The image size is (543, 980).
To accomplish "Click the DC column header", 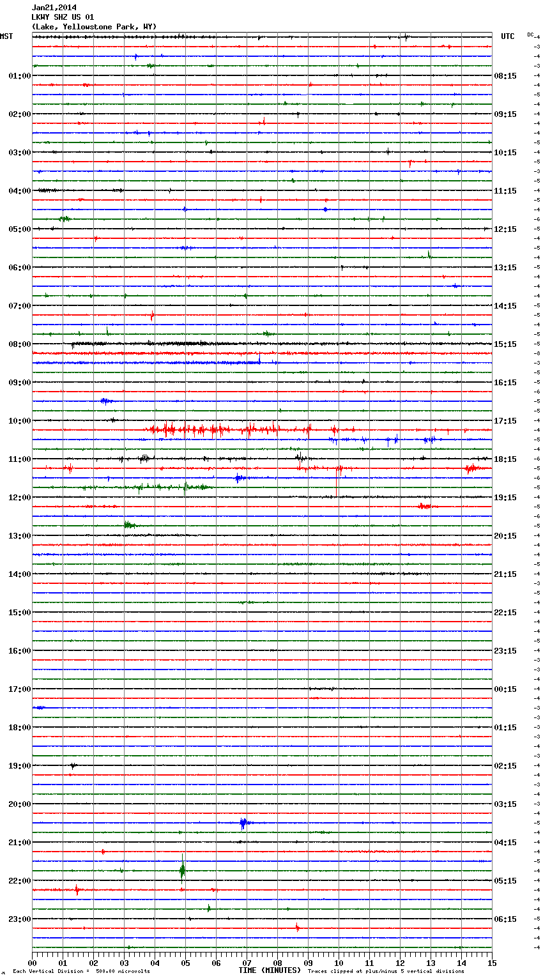I will (530, 34).
